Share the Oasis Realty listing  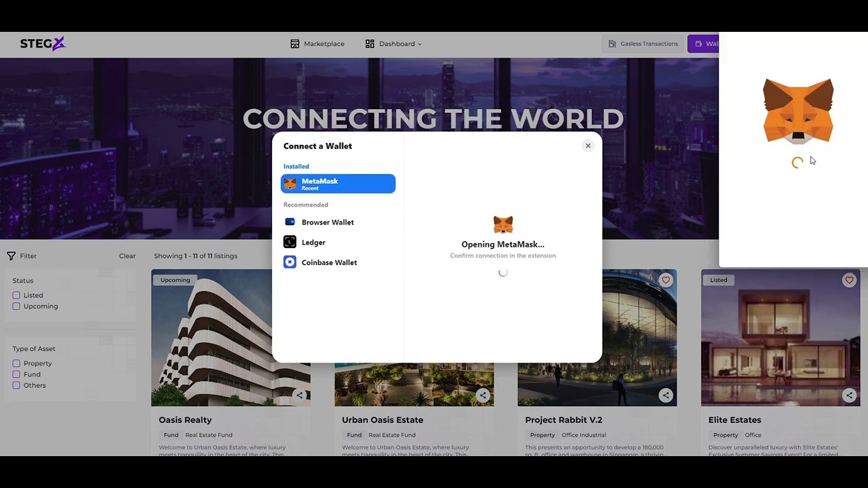tap(299, 395)
